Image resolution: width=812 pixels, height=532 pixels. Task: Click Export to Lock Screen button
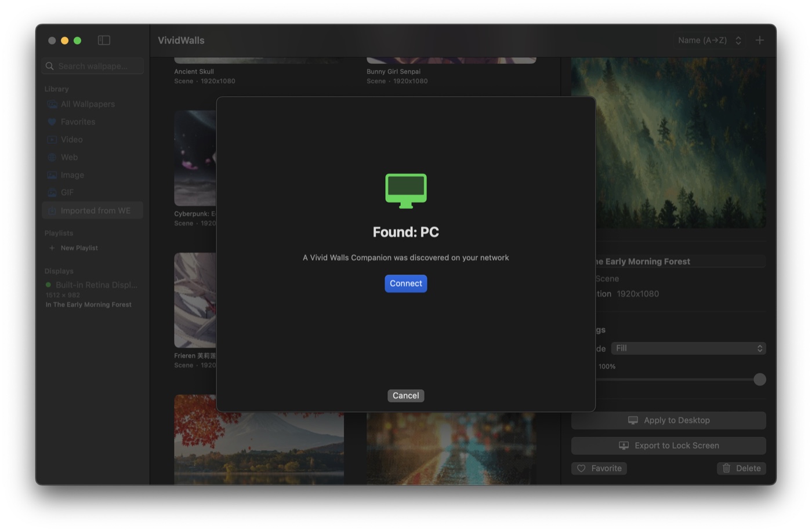[669, 446]
